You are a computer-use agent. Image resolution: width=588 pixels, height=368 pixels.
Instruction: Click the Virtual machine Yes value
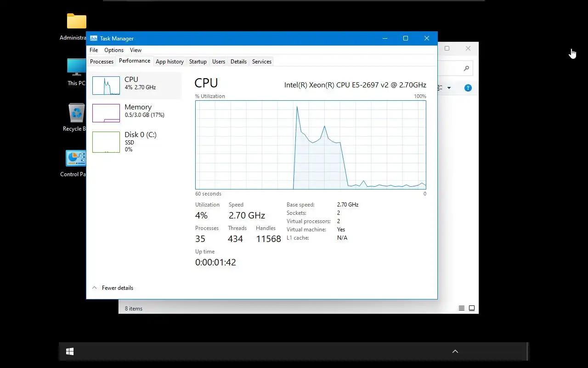[x=341, y=230]
